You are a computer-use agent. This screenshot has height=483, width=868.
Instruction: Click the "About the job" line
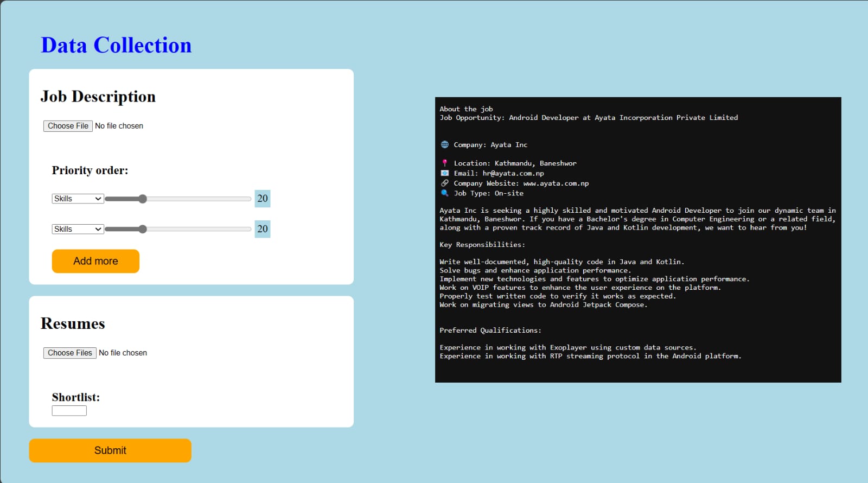coord(466,109)
